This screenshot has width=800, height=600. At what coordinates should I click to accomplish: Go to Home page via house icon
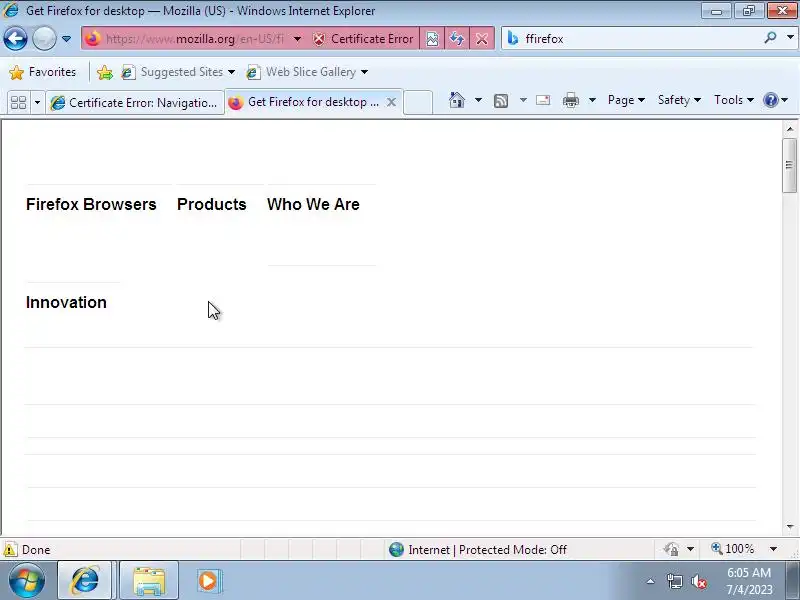click(x=457, y=100)
